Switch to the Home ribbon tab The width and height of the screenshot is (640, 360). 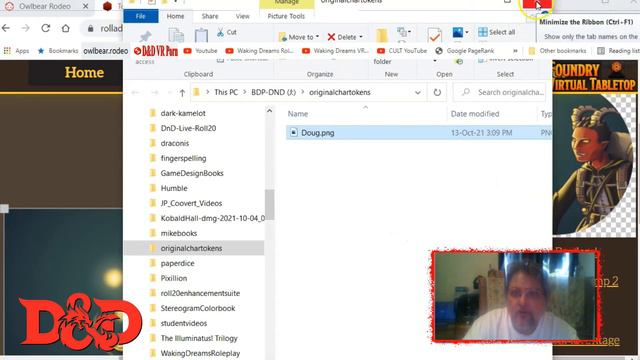(176, 16)
